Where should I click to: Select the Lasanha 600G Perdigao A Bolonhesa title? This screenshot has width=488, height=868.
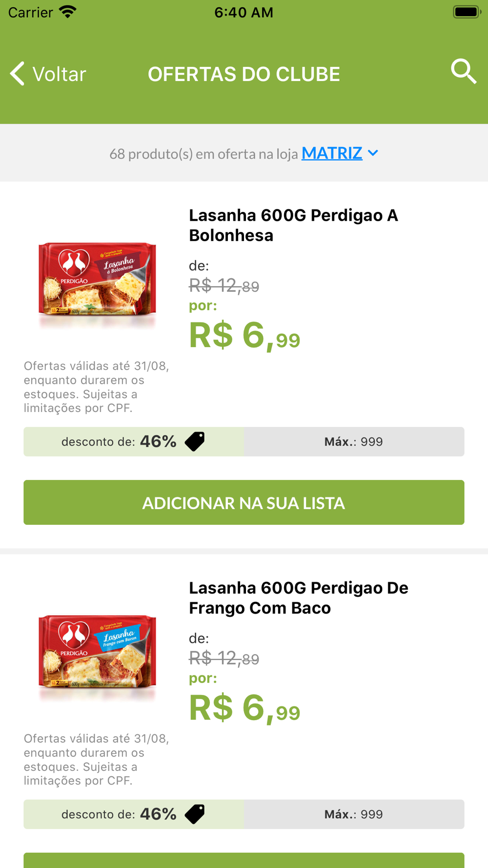(293, 225)
